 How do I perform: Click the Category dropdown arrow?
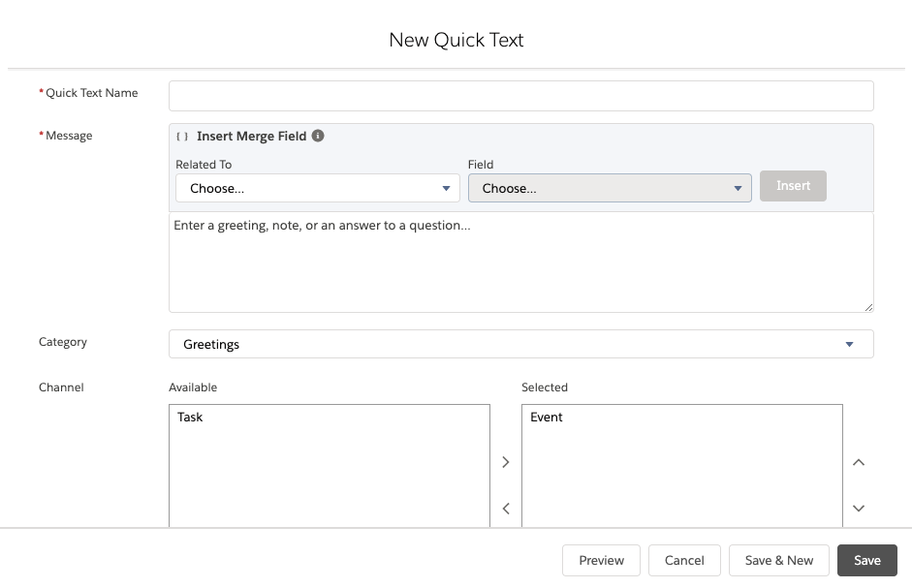tap(849, 344)
